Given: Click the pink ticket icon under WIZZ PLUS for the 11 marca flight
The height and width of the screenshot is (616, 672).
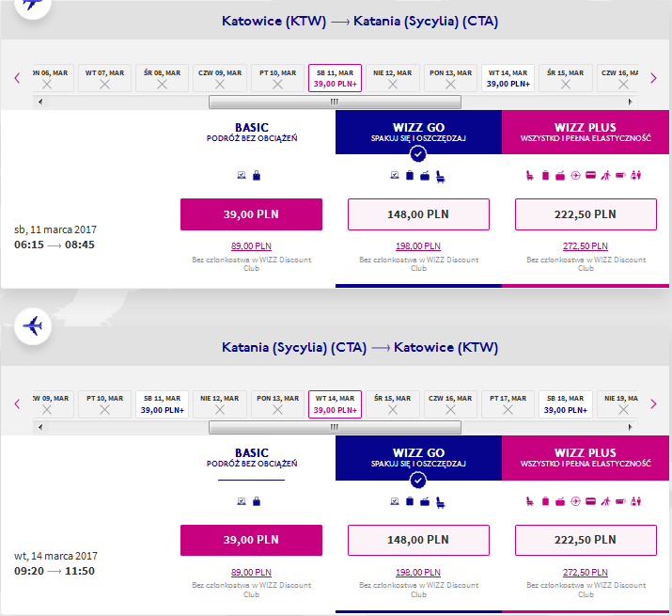Looking at the screenshot, I should coord(620,175).
